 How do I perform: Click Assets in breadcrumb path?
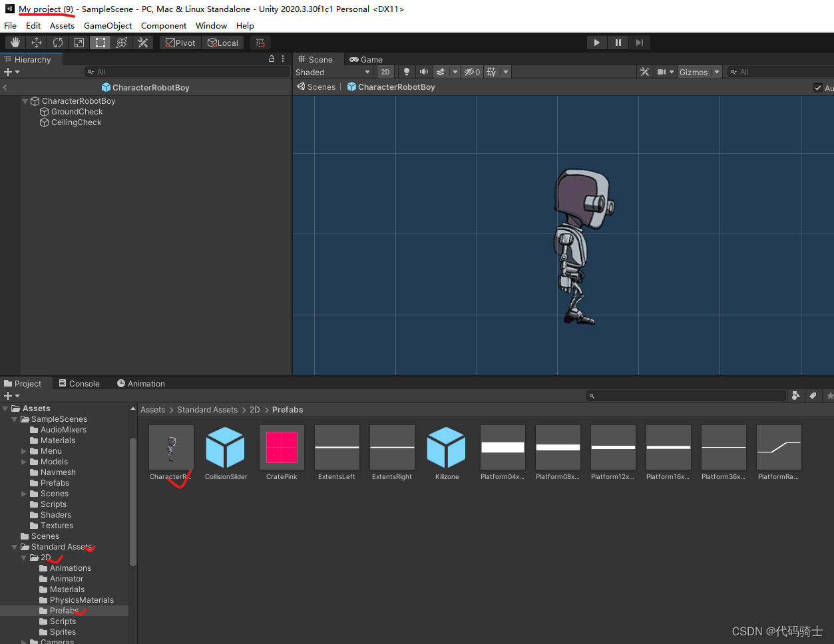click(x=152, y=410)
